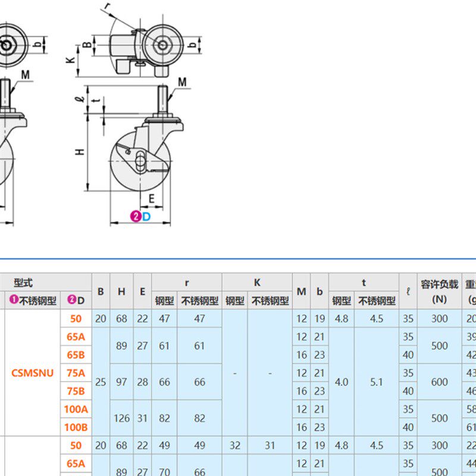The width and height of the screenshot is (476, 476).
Task: Click the t stainless value 5.1
Action: click(x=377, y=382)
